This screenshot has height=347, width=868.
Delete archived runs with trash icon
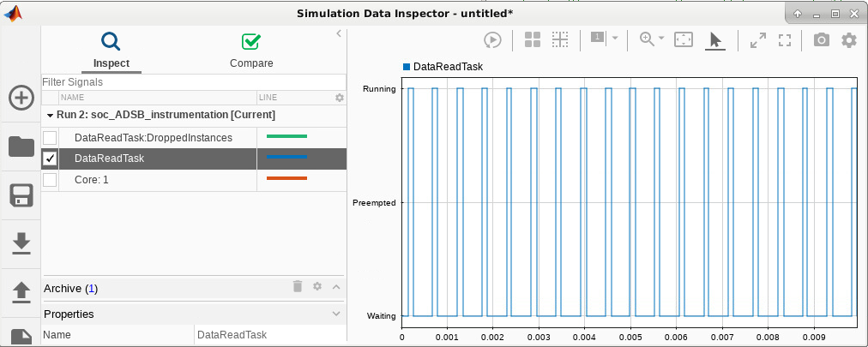point(298,287)
